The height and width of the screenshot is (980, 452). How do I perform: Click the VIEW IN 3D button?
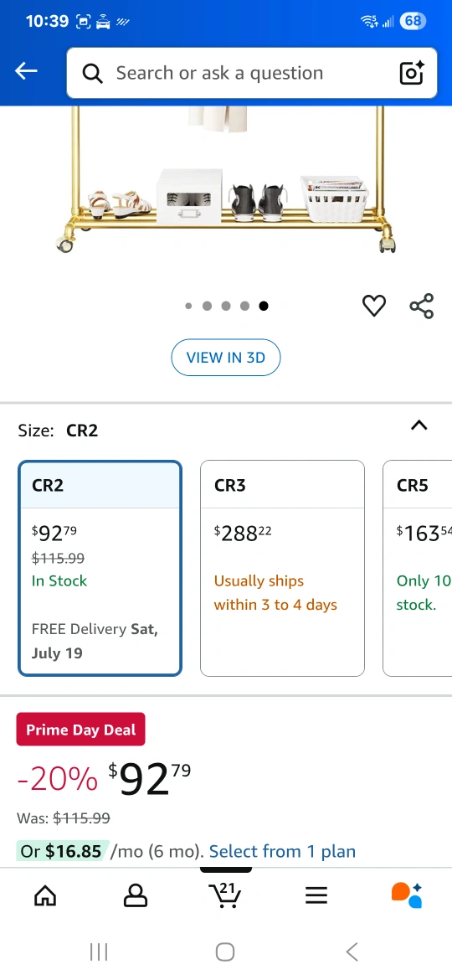click(226, 358)
